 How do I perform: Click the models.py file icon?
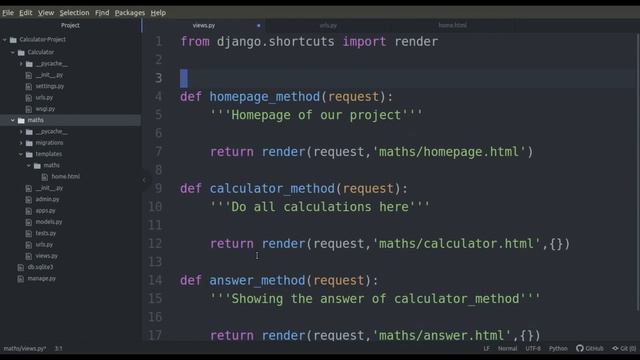(x=29, y=222)
